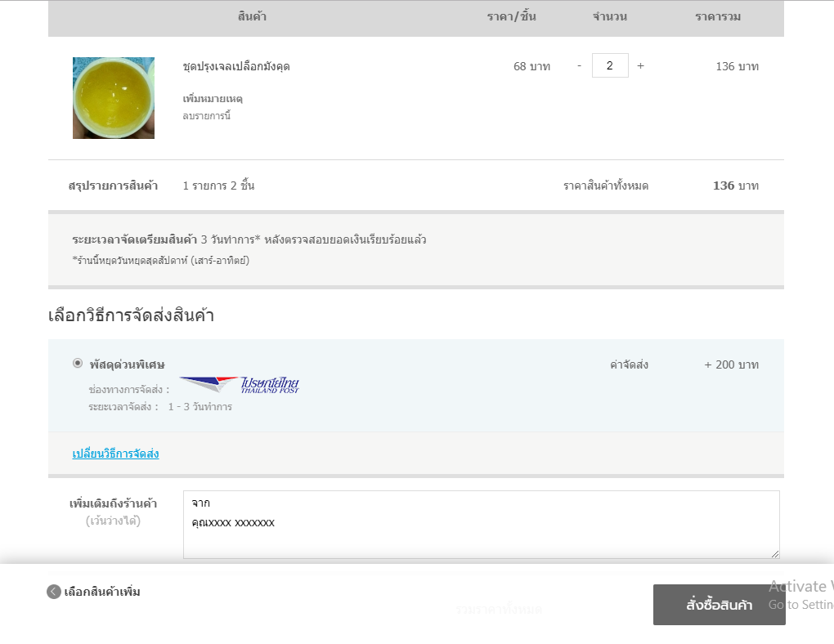Grab the textarea resize handle corner

tap(774, 553)
